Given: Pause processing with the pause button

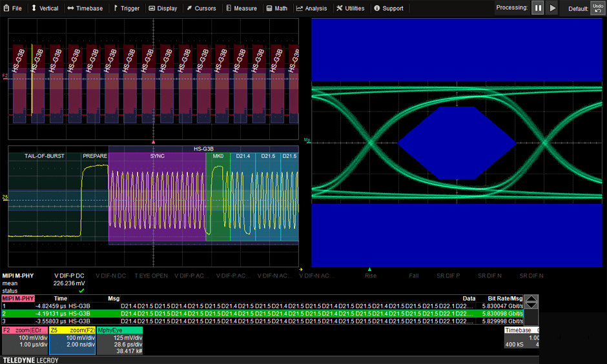Looking at the screenshot, I should 538,8.
